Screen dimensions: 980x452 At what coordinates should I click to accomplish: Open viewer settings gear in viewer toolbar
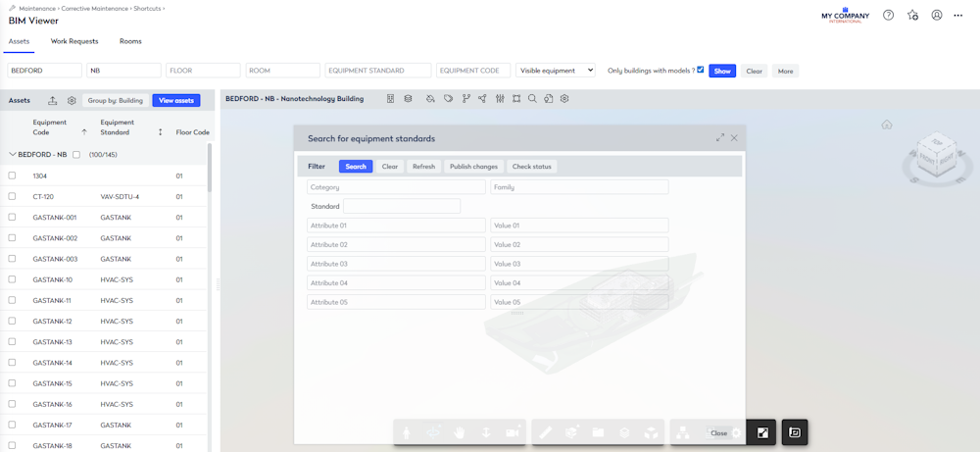tap(564, 99)
